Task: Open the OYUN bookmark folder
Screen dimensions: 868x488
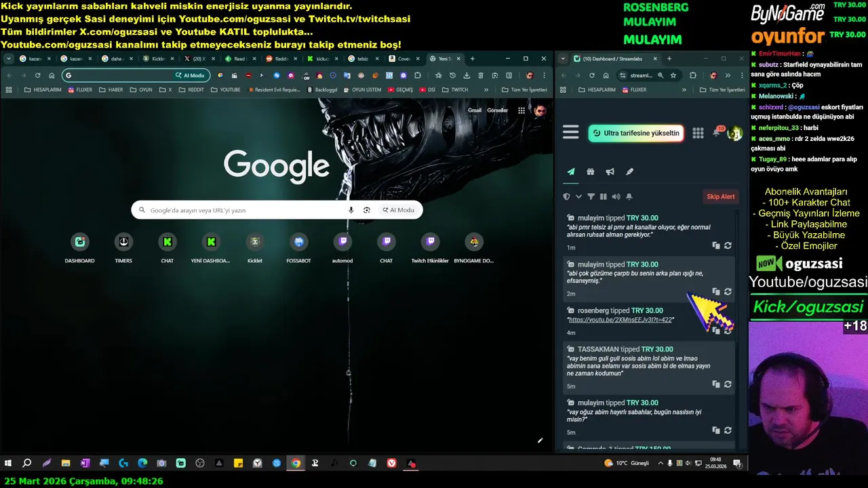Action: point(141,89)
